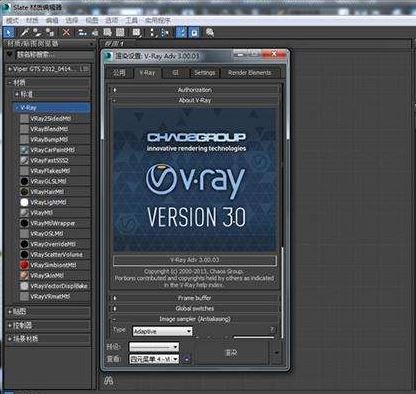Viewport: 416px width, 394px height.
Task: Choose VRayScatterVolume in the material list
Action: pos(56,255)
